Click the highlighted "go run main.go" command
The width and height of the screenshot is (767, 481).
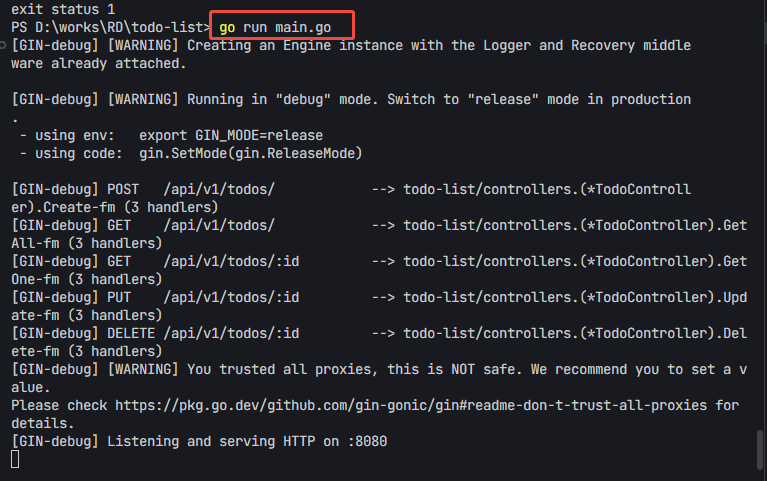point(282,26)
